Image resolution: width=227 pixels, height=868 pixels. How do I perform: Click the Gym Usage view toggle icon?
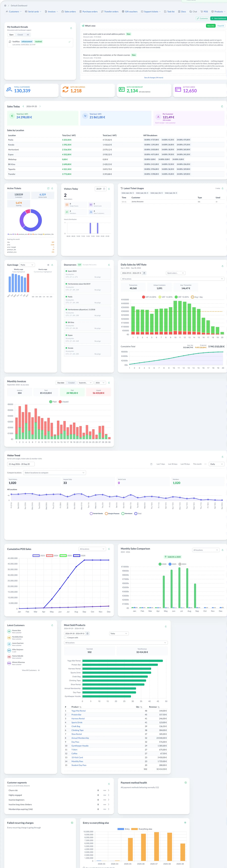(x=48, y=265)
